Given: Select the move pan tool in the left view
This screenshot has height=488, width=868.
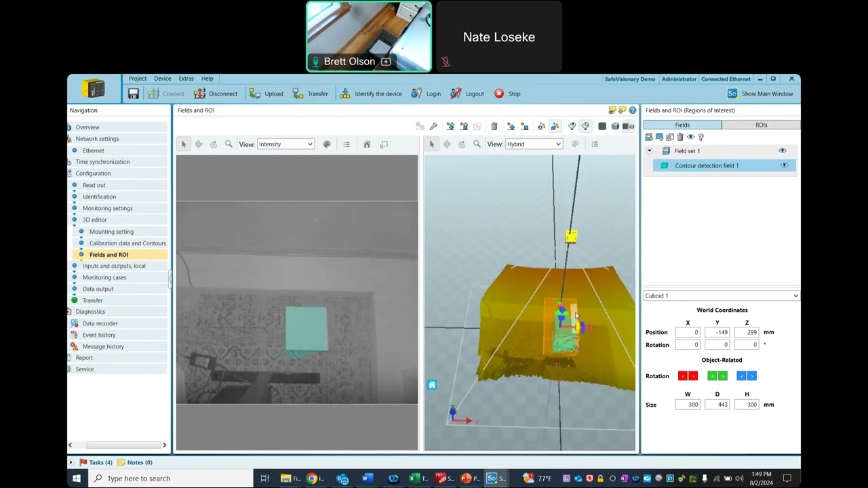Looking at the screenshot, I should (x=199, y=144).
